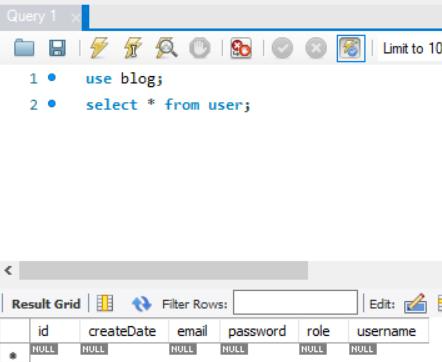Click the Result Grid label
Image resolution: width=442 pixels, height=362 pixels.
(x=46, y=304)
